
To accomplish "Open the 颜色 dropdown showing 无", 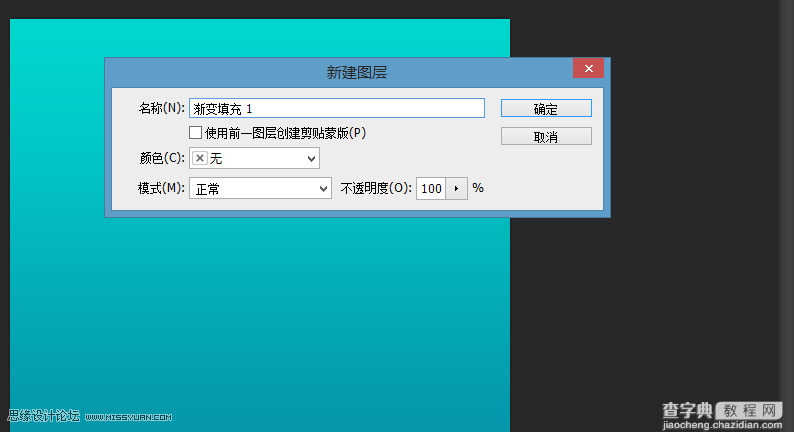I will coord(254,158).
